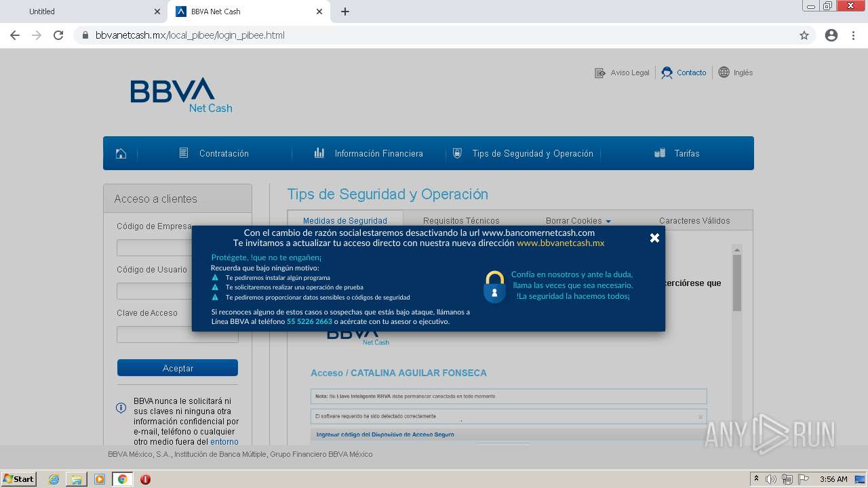Bookmark this page with the star icon
Viewport: 868px width, 488px height.
coord(804,35)
